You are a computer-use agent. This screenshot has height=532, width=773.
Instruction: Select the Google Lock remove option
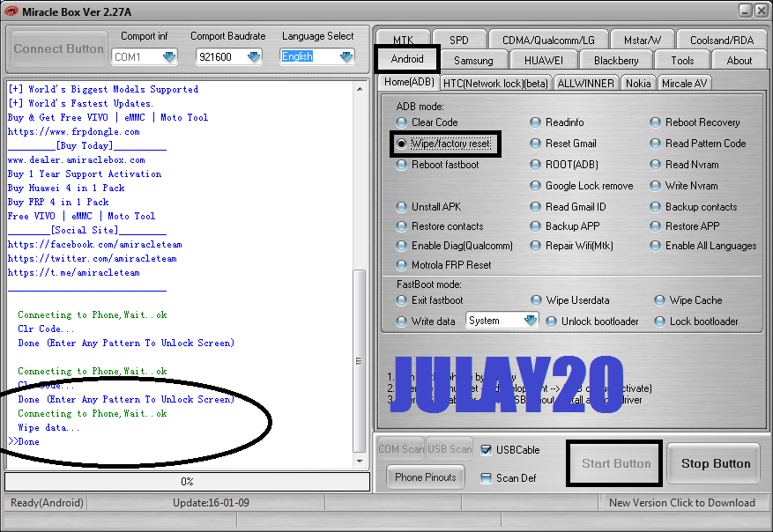535,186
